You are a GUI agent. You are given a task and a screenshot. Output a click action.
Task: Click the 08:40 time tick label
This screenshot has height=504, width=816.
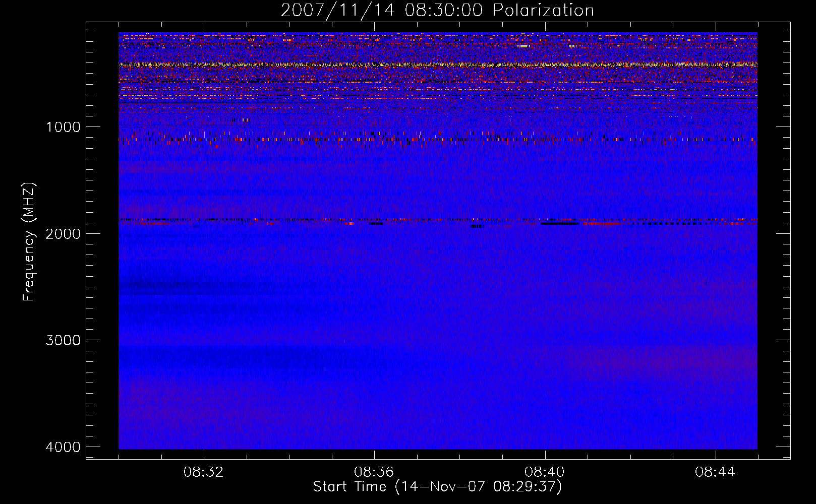[x=545, y=472]
